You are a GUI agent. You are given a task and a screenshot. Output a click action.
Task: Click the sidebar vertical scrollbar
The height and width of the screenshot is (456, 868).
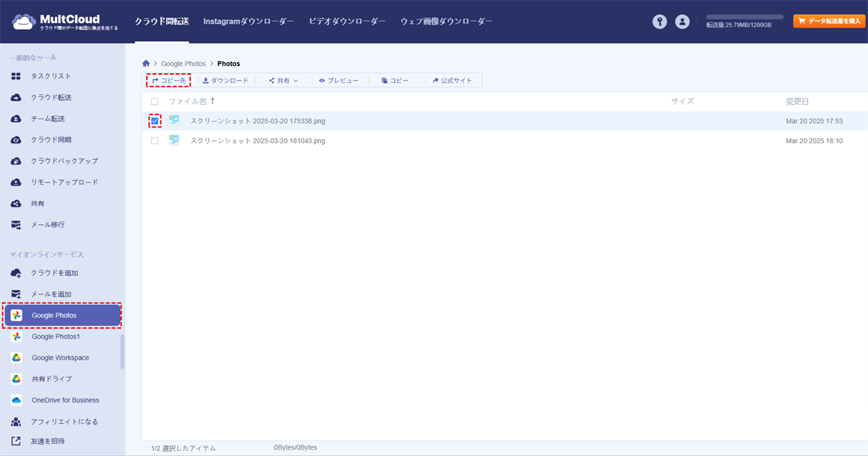pyautogui.click(x=122, y=352)
